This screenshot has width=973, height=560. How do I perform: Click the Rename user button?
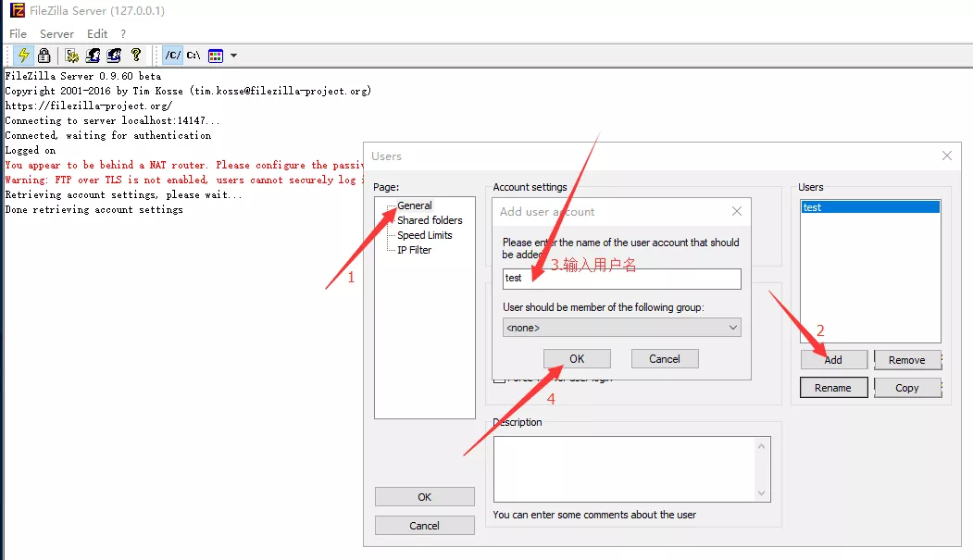coord(834,388)
